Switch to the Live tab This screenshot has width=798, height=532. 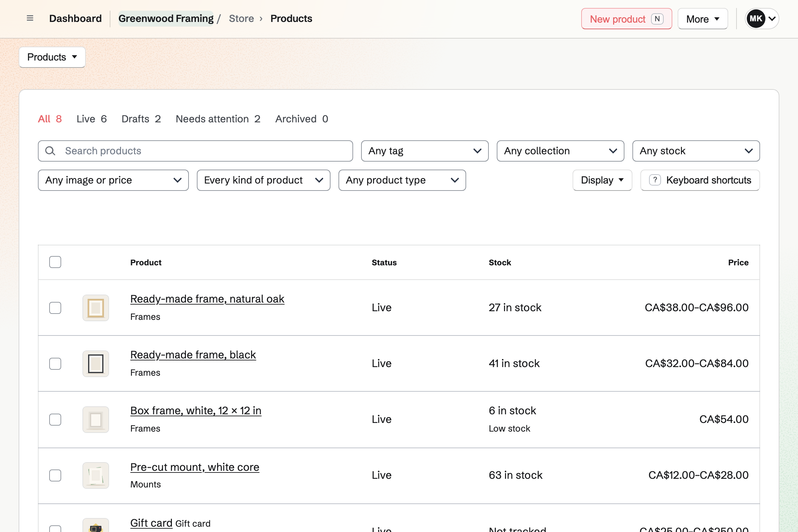pyautogui.click(x=92, y=119)
